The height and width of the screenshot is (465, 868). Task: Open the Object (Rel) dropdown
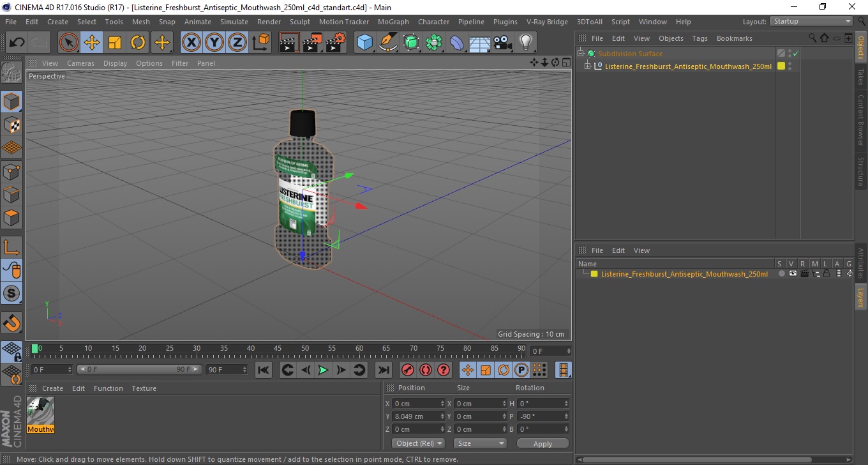click(x=419, y=443)
